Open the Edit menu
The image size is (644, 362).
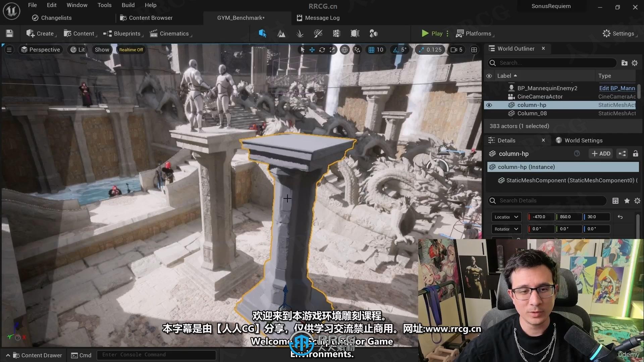coord(52,5)
